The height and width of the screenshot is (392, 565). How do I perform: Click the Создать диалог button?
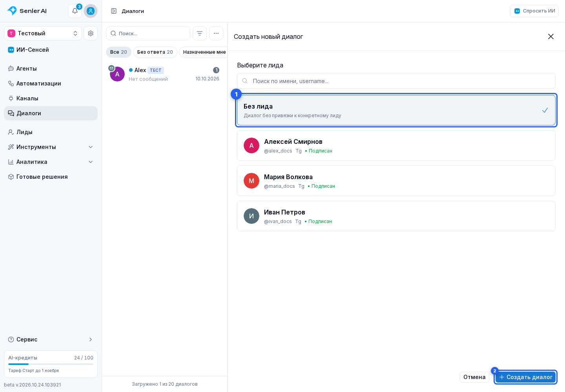click(x=525, y=377)
